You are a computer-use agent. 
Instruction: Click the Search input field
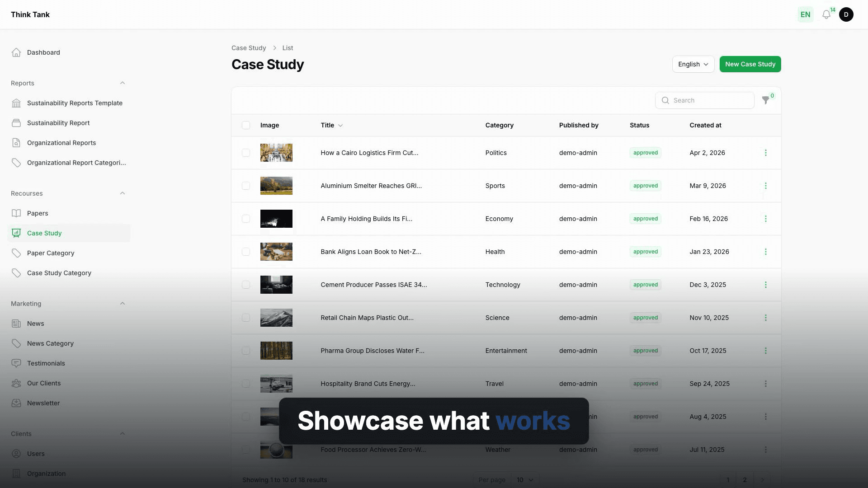[704, 100]
